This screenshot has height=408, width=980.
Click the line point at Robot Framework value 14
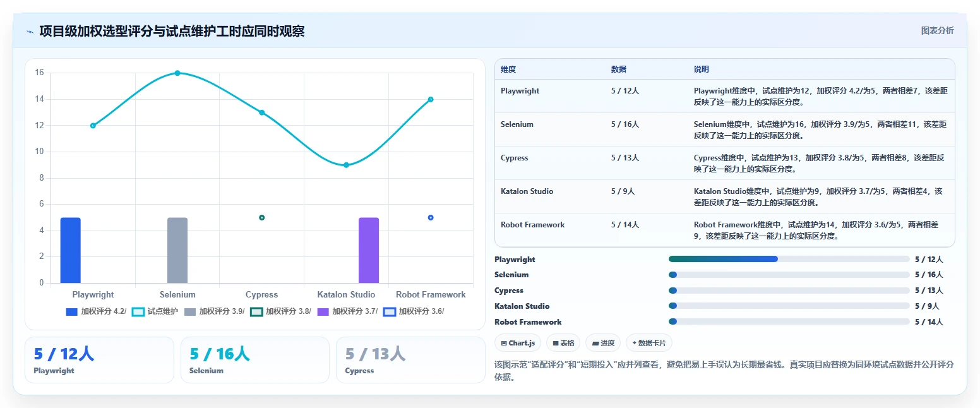coord(431,99)
